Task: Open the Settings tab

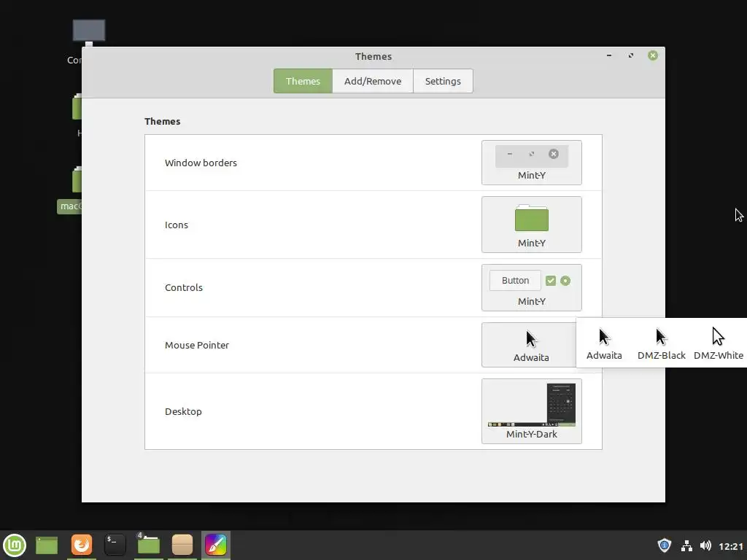Action: click(443, 81)
